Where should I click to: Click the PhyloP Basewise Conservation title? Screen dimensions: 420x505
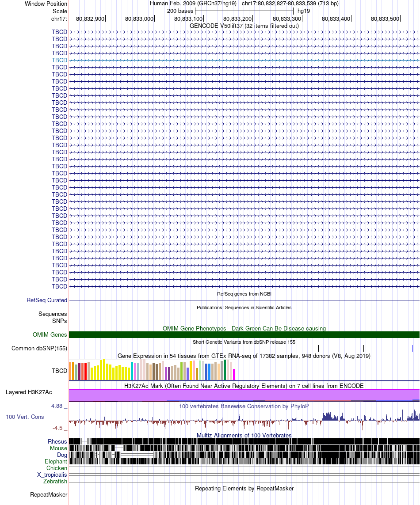[x=244, y=406]
